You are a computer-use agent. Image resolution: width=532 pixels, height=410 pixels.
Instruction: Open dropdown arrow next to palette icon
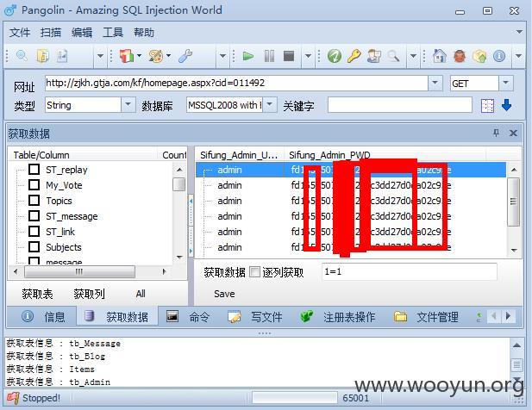tap(169, 56)
